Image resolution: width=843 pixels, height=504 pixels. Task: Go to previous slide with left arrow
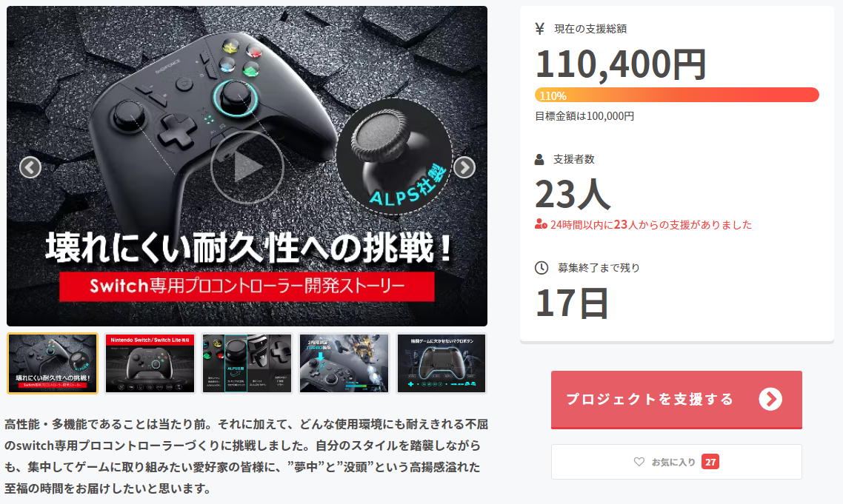(30, 168)
